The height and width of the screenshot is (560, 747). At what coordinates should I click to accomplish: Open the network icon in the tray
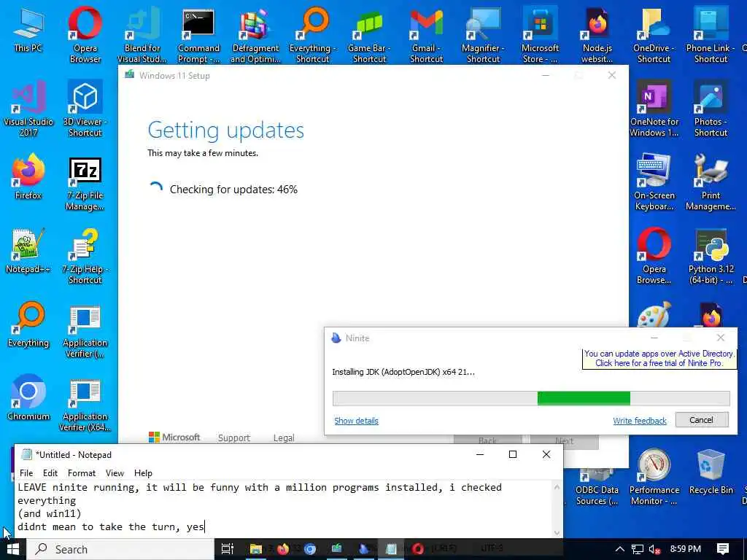[x=637, y=549]
